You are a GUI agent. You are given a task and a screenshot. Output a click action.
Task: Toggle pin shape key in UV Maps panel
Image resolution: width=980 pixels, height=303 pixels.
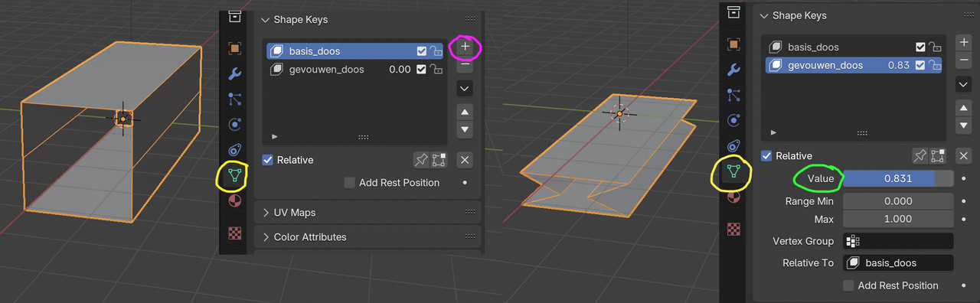pyautogui.click(x=421, y=160)
